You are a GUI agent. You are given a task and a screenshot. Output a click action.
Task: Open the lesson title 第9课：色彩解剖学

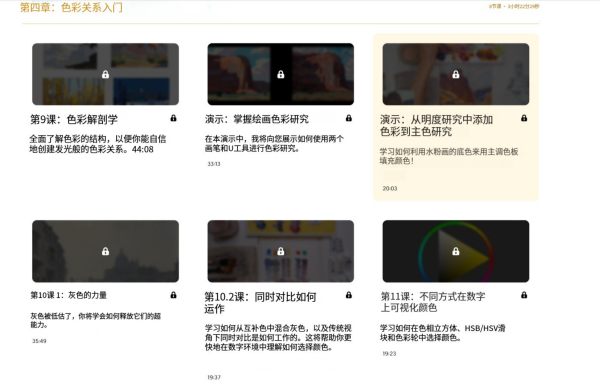pos(74,120)
